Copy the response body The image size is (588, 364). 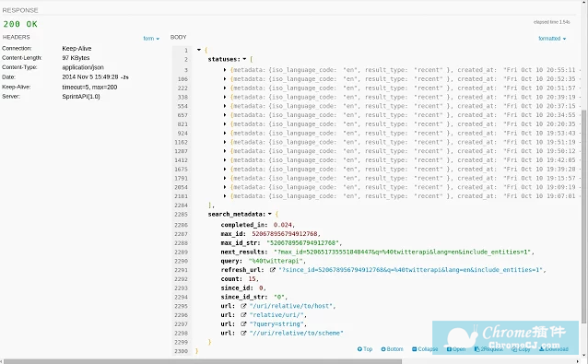pos(522,349)
